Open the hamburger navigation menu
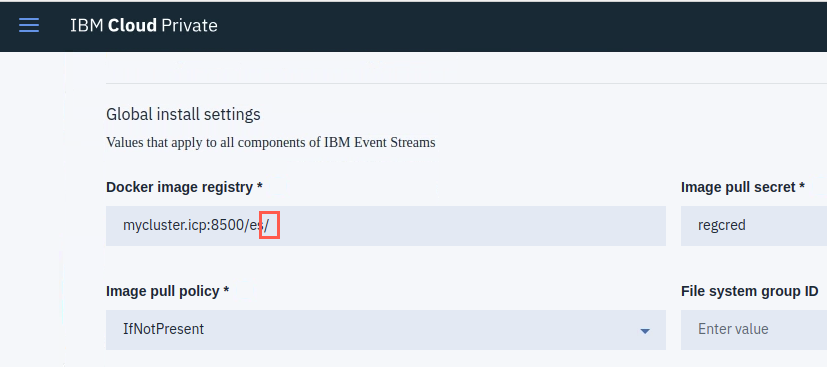Screen dimensions: 827x367 tap(29, 25)
